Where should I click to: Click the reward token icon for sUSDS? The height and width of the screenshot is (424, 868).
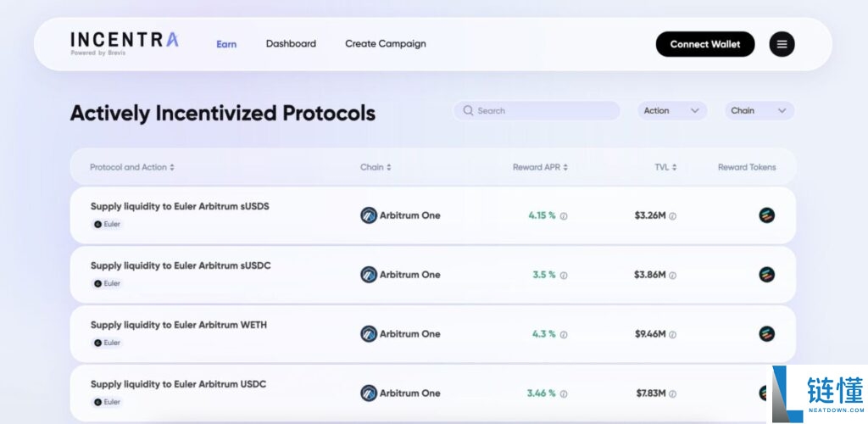point(766,215)
